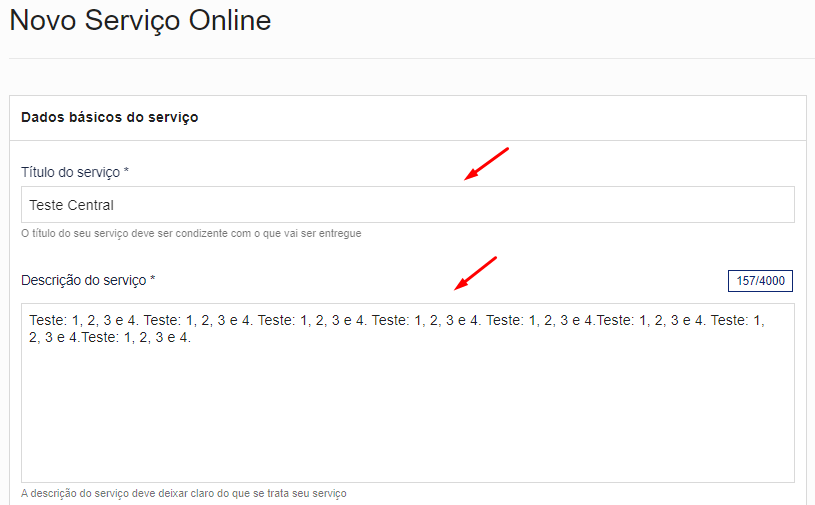Click the "Título do serviço *" label
815x505 pixels.
pyautogui.click(x=75, y=172)
